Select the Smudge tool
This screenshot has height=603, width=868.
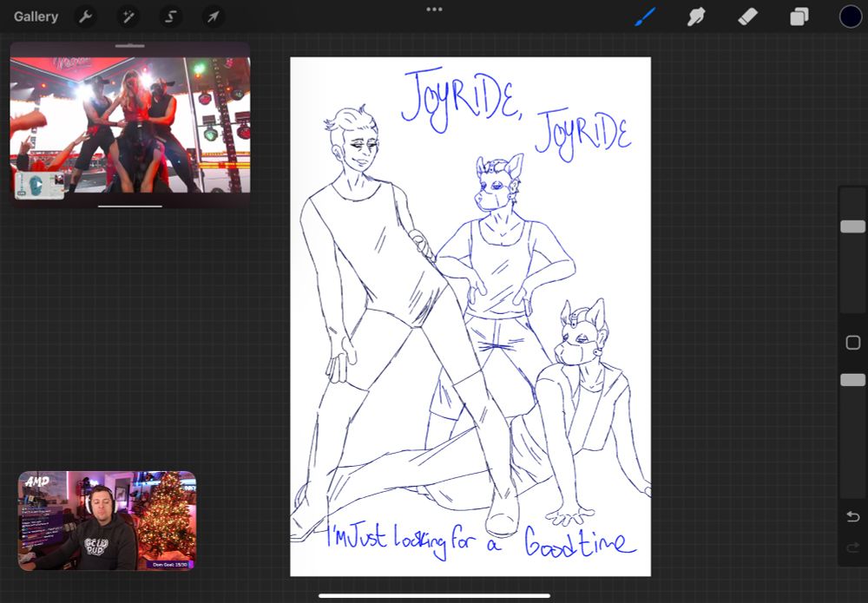696,16
